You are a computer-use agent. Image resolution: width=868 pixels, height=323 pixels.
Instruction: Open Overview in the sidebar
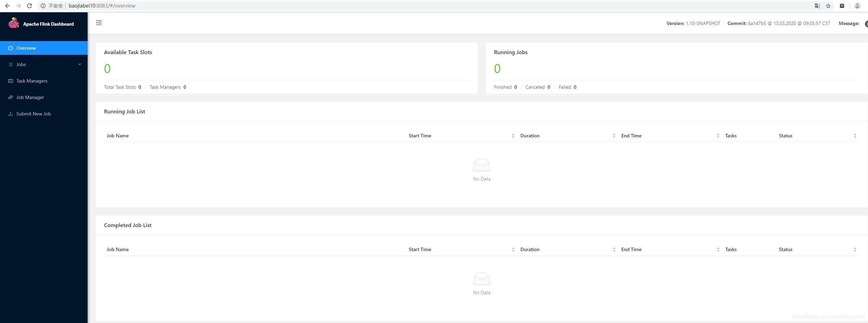pos(44,48)
